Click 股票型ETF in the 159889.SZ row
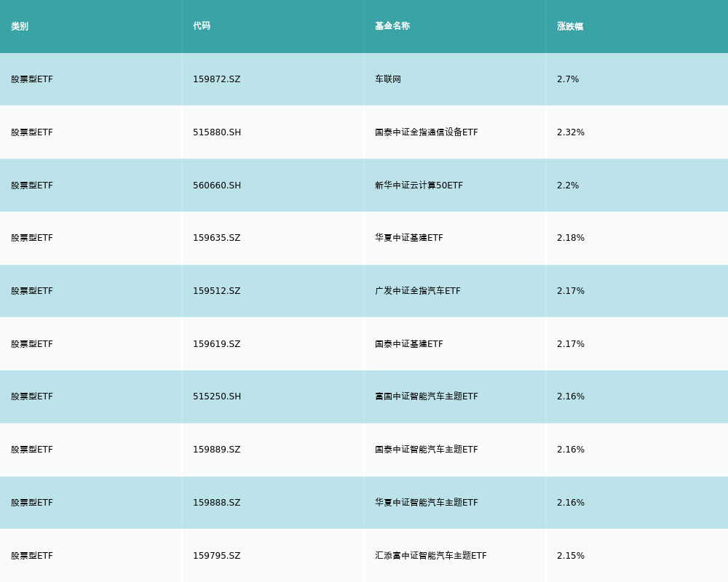This screenshot has height=582, width=728. point(32,450)
